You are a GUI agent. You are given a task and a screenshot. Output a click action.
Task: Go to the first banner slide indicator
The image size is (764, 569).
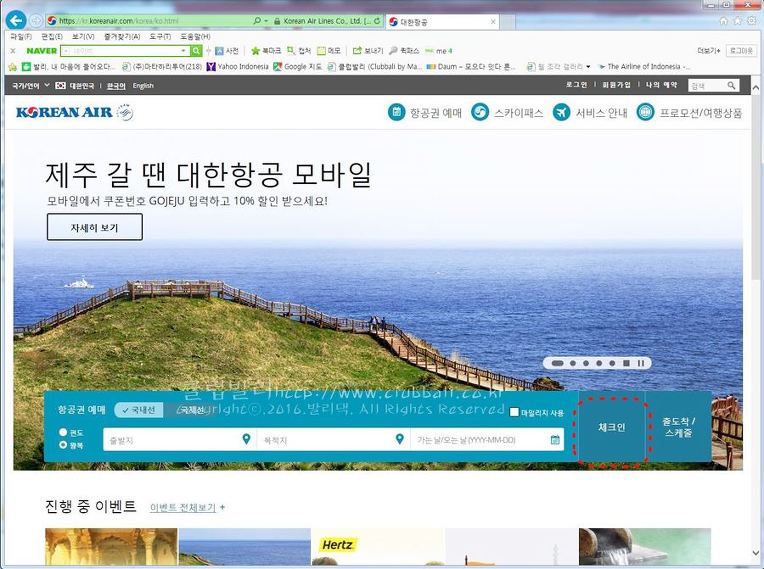pyautogui.click(x=557, y=363)
